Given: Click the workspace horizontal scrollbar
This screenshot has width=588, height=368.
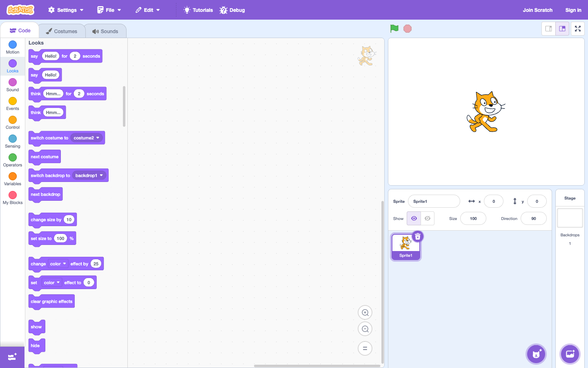Looking at the screenshot, I should tap(317, 366).
